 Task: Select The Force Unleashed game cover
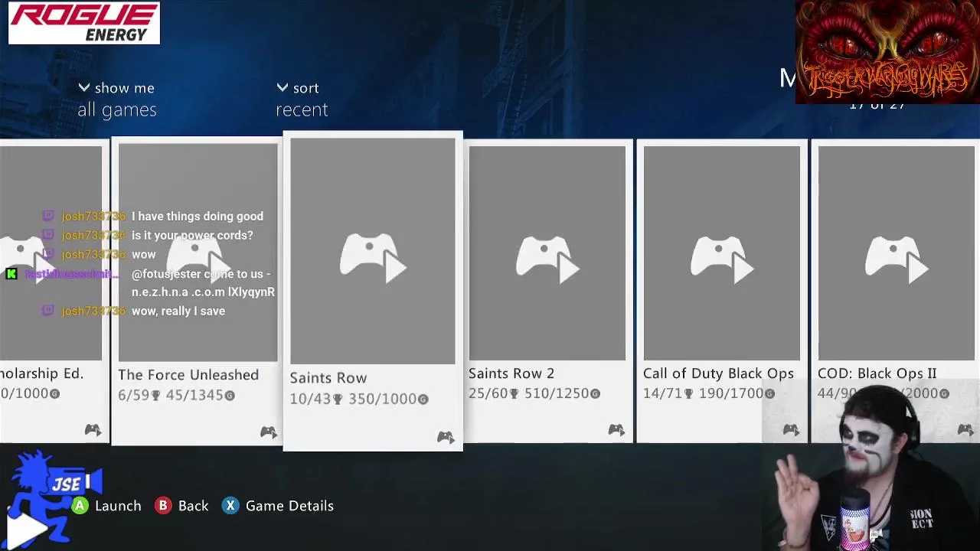(x=198, y=253)
